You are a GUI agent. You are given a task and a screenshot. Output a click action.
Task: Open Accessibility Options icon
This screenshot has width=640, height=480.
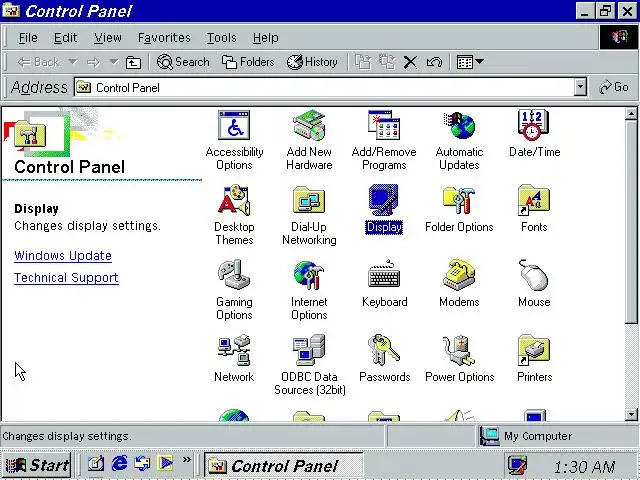point(234,140)
